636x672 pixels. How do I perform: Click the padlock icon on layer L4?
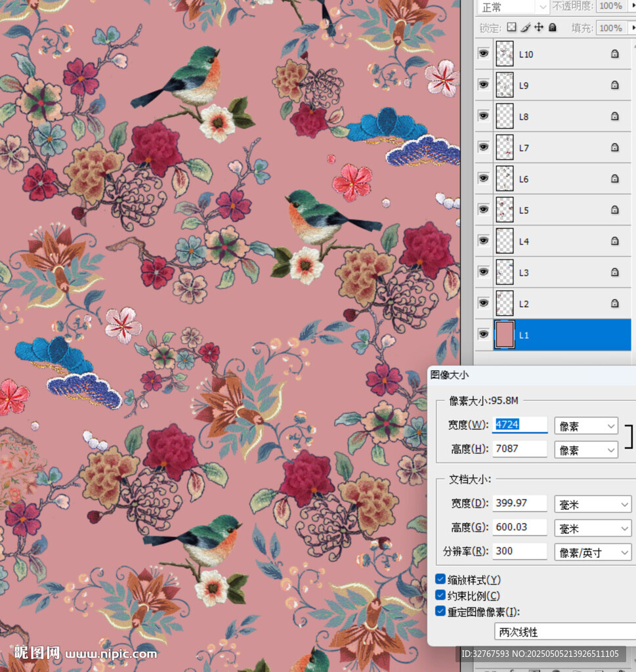pyautogui.click(x=614, y=241)
